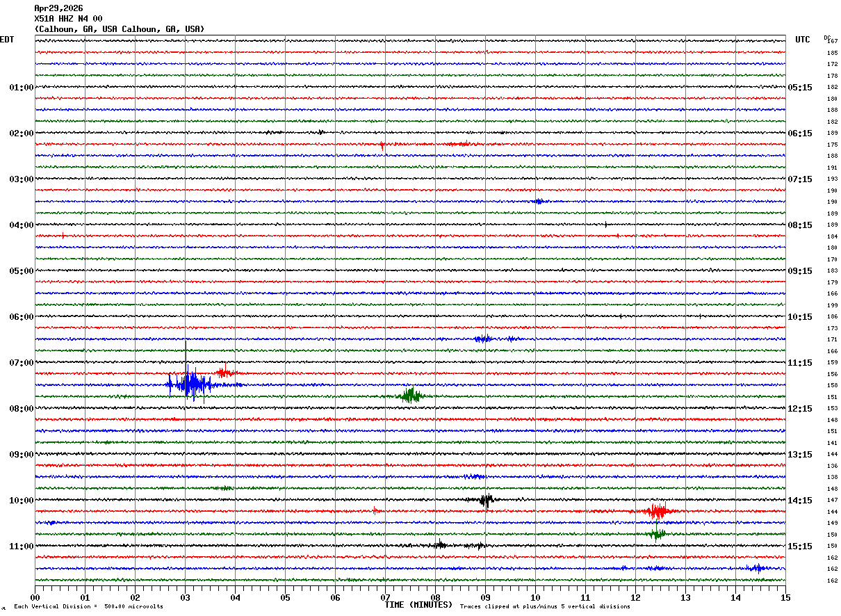Click the location line "(Calhoun, GA, USA Calhoun, GA, USA)"
The image size is (841, 616).
coord(120,29)
